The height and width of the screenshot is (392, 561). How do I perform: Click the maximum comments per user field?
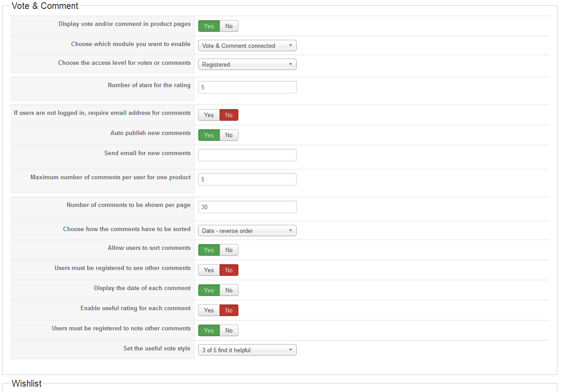coord(247,179)
